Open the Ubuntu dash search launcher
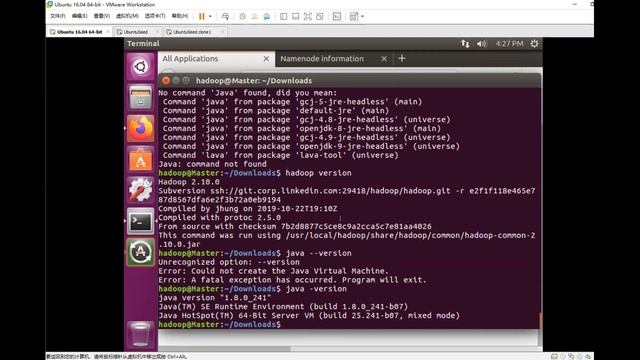 coord(140,67)
